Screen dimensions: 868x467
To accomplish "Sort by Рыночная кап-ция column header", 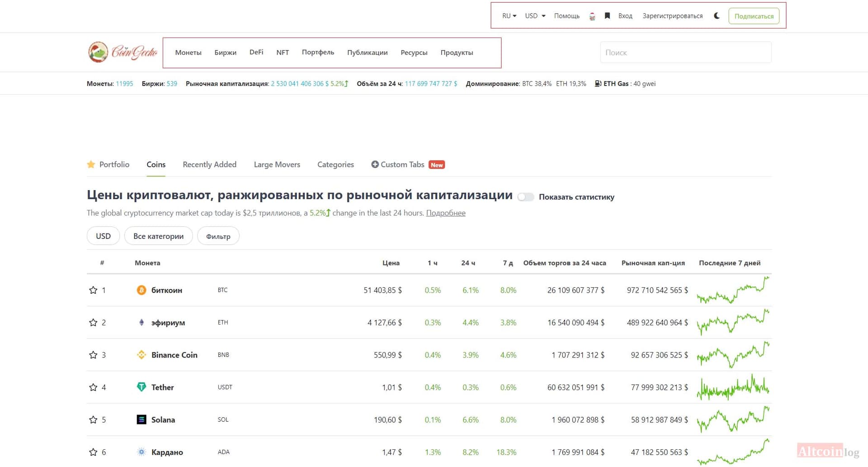I will coord(653,263).
